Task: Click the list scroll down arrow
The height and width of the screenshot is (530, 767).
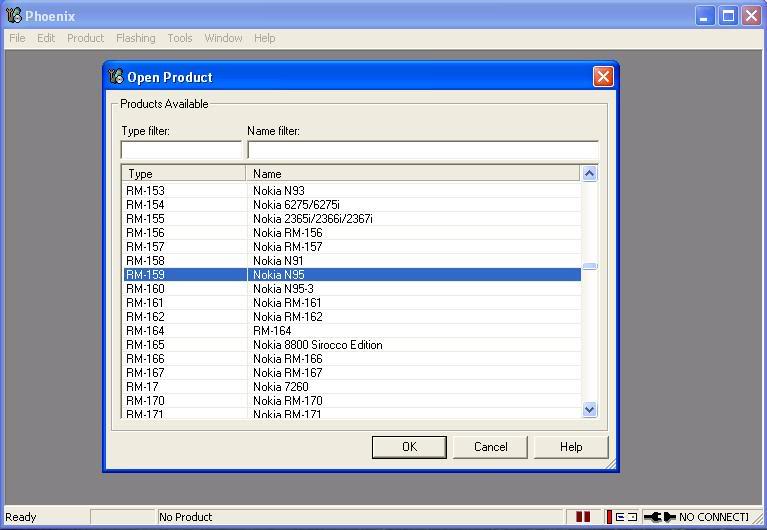Action: click(589, 409)
